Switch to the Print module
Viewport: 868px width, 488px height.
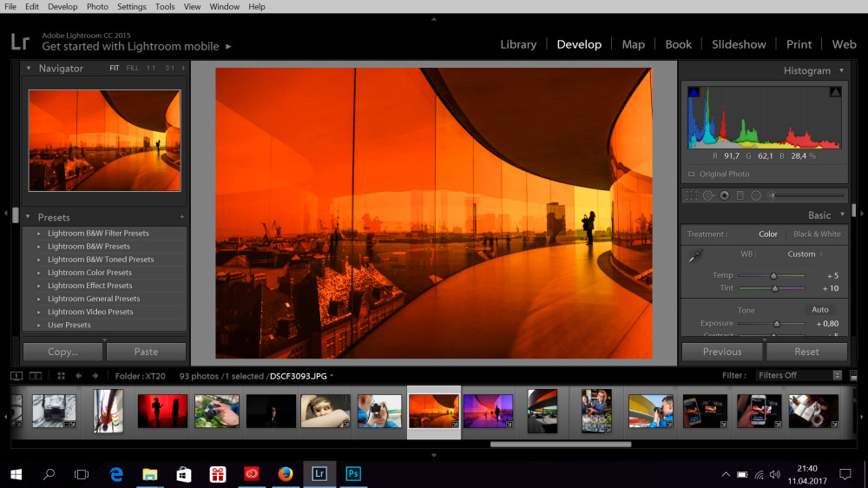point(799,44)
